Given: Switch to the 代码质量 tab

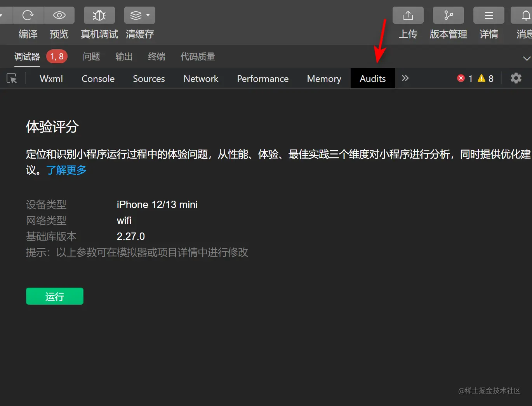Looking at the screenshot, I should [198, 57].
